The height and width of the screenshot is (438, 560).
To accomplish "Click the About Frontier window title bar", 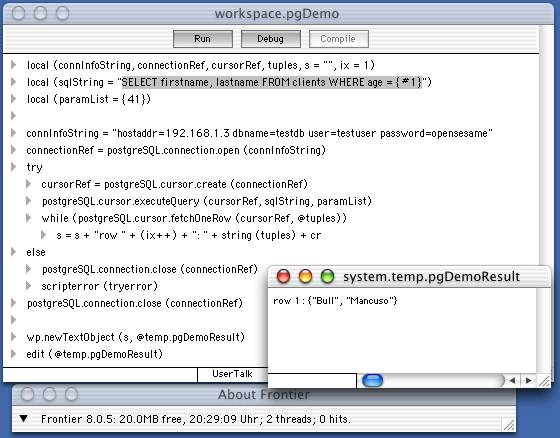I will [x=264, y=394].
